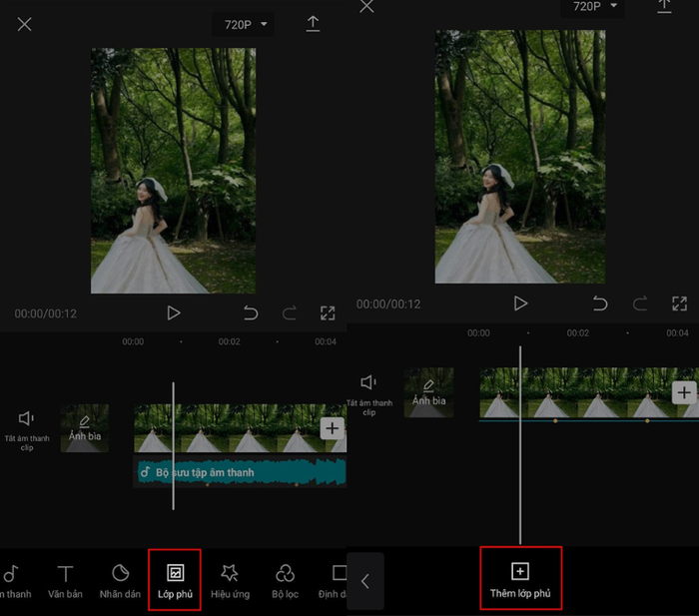This screenshot has height=616, width=699.
Task: Toggle Tắt âm thanh clip in the right screen
Action: (368, 391)
